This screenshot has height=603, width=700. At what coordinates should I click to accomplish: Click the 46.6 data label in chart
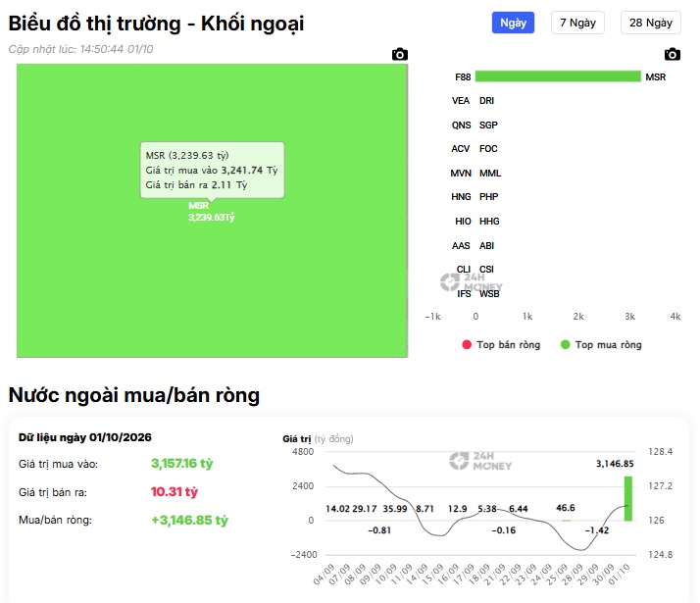pos(565,508)
